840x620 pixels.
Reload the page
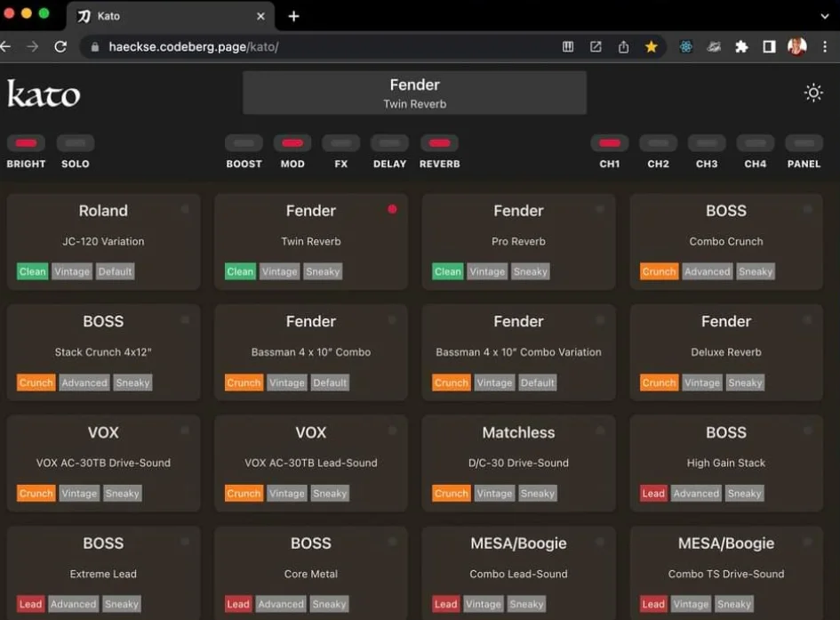point(60,46)
